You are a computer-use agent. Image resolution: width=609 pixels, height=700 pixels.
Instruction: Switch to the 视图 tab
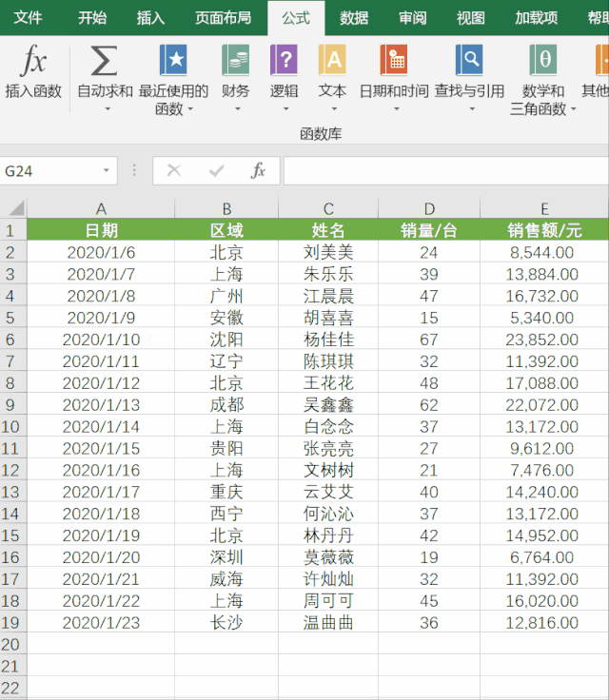pyautogui.click(x=470, y=18)
